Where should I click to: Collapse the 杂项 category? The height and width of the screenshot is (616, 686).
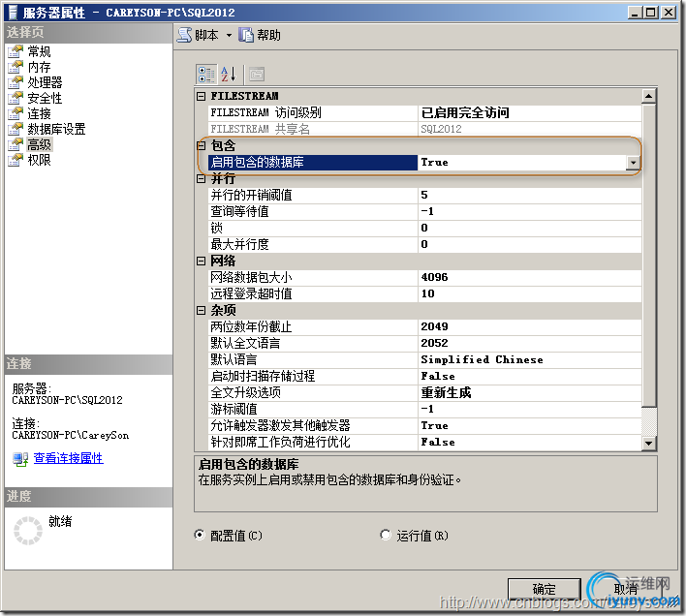tap(201, 310)
